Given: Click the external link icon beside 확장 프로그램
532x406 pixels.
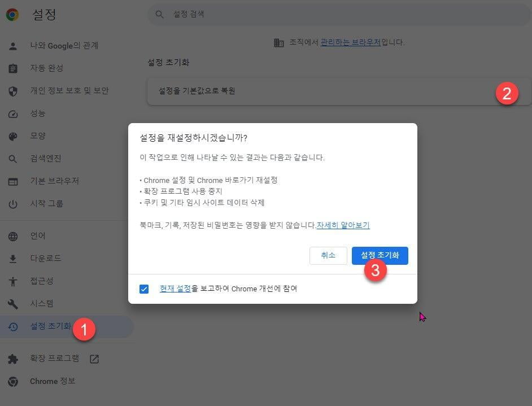Looking at the screenshot, I should pos(94,359).
